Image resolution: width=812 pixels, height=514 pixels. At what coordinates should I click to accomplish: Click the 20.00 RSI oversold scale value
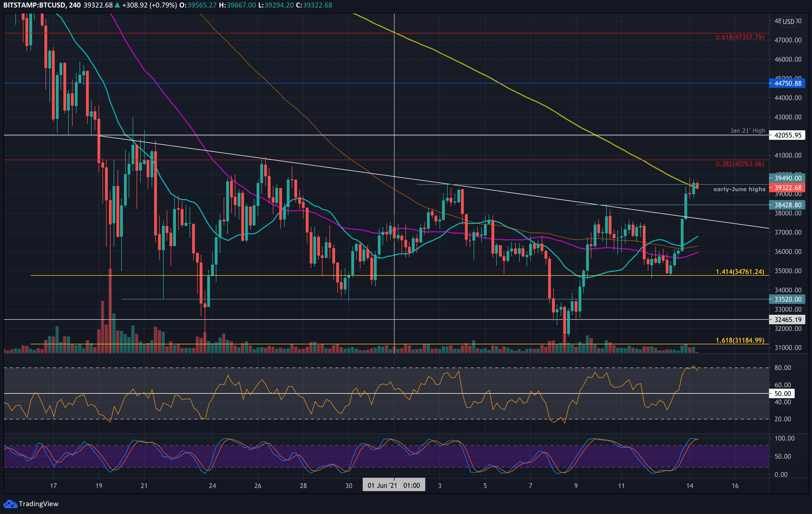point(783,419)
